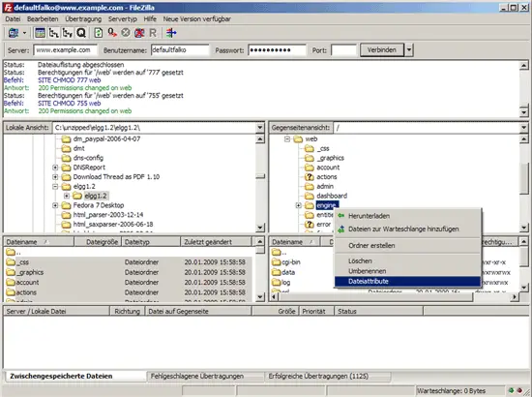
Task: Click the Fedora 7 Desktop folder icon
Action: click(66, 205)
